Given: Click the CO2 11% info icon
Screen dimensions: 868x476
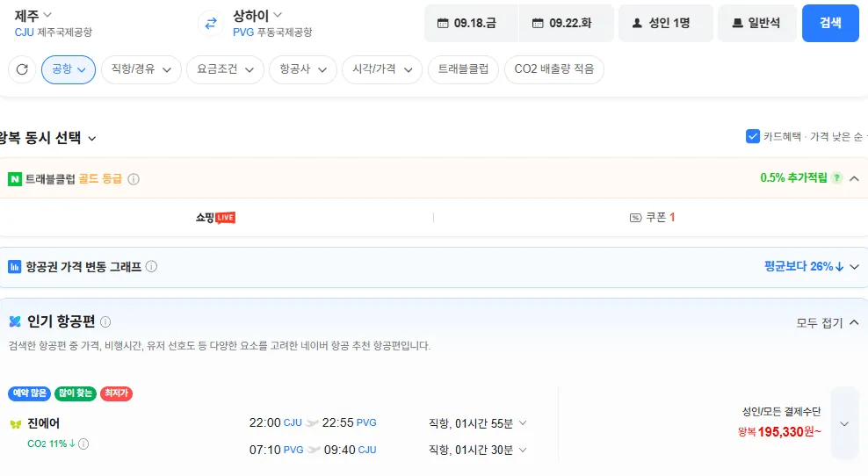Looking at the screenshot, I should 83,444.
